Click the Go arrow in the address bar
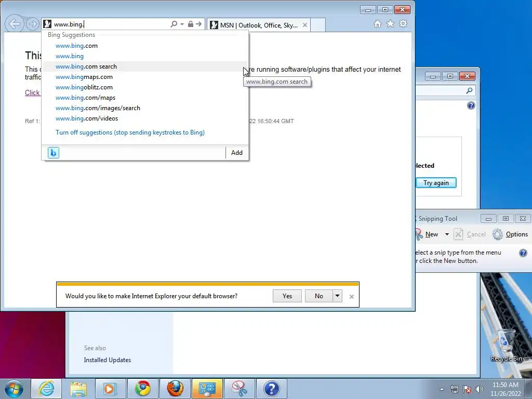 coord(199,24)
